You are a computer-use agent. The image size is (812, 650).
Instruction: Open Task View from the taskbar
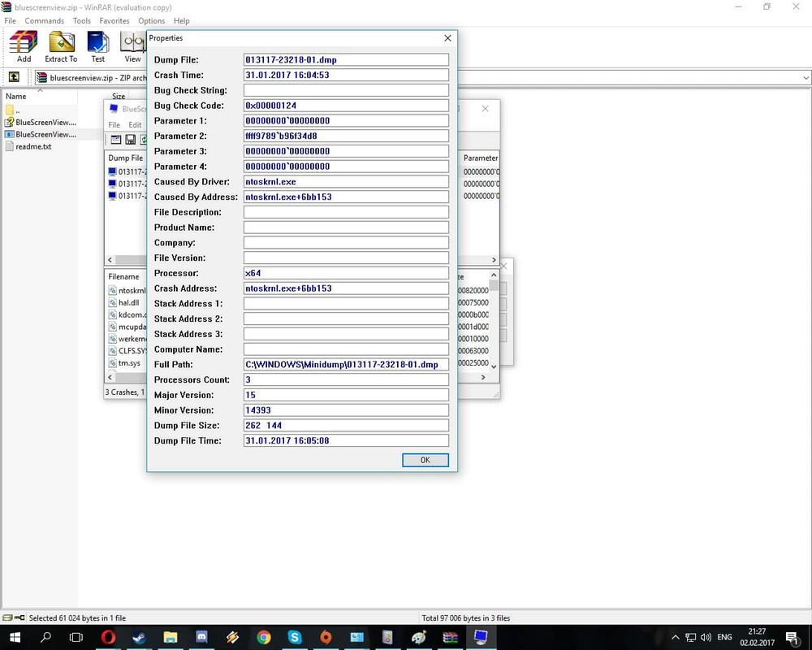pos(76,637)
